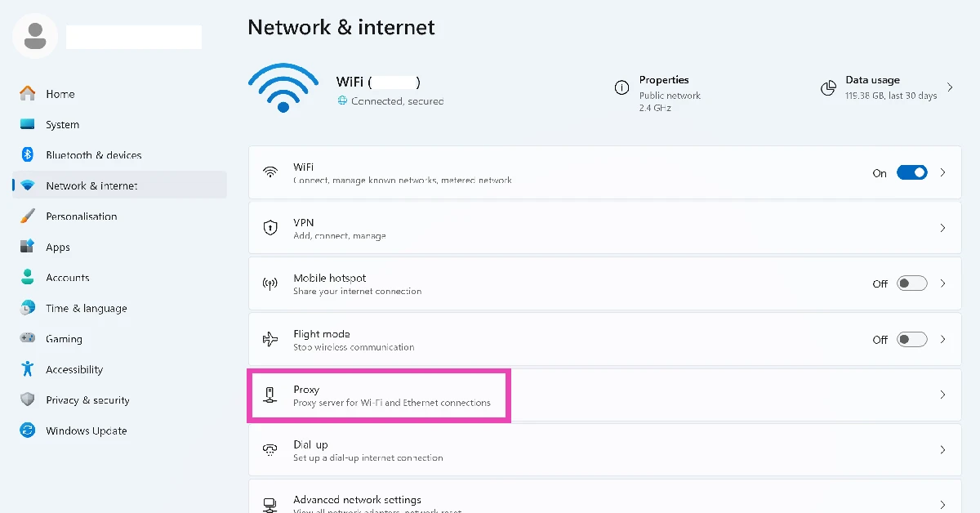Click the Mobile hotspot broadcast icon

270,283
